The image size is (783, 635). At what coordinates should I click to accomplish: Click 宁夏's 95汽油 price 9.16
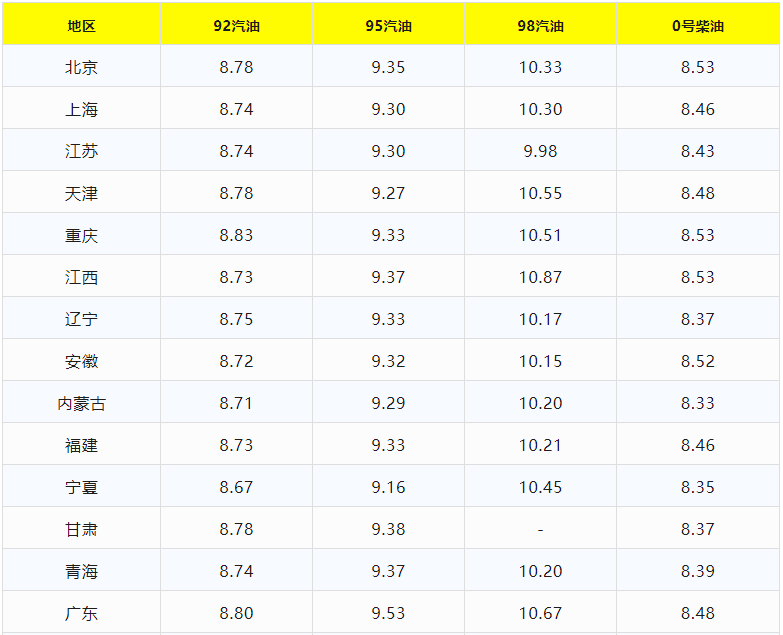pyautogui.click(x=389, y=487)
